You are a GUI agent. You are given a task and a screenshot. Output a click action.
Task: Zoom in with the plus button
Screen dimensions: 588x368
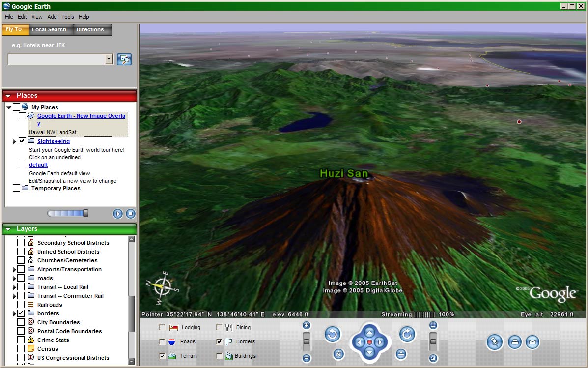click(307, 326)
